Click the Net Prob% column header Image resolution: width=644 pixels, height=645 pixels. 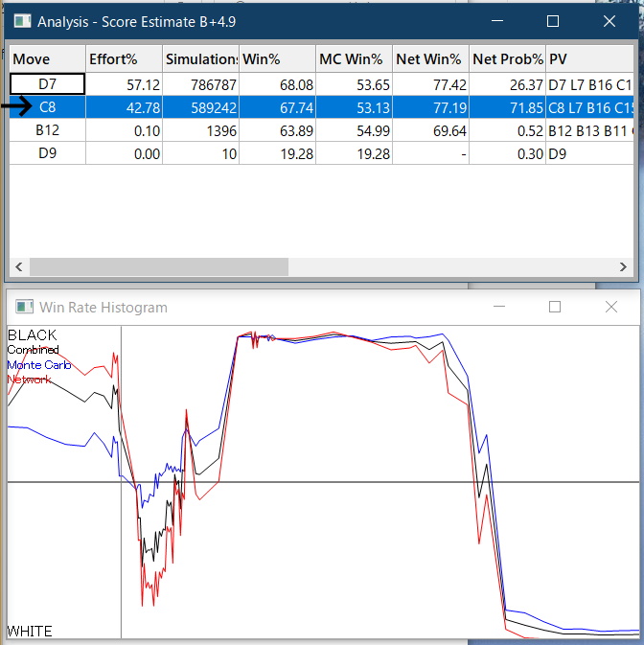click(506, 59)
